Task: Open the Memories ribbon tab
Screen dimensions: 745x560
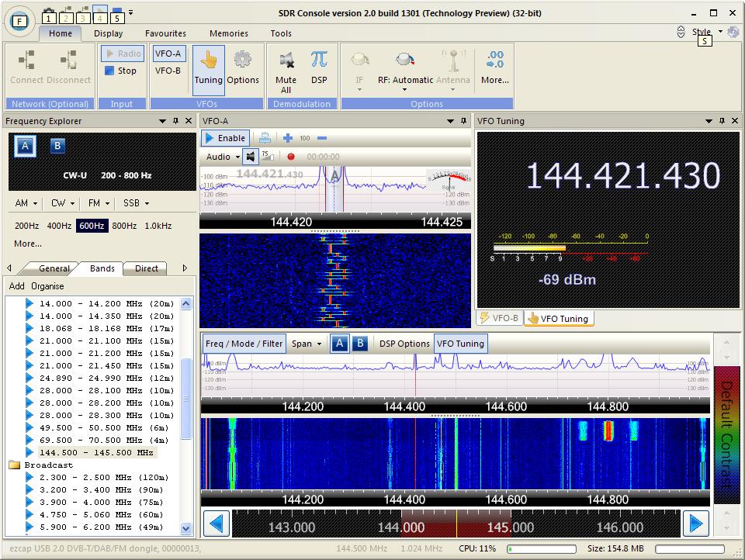Action: 228,33
